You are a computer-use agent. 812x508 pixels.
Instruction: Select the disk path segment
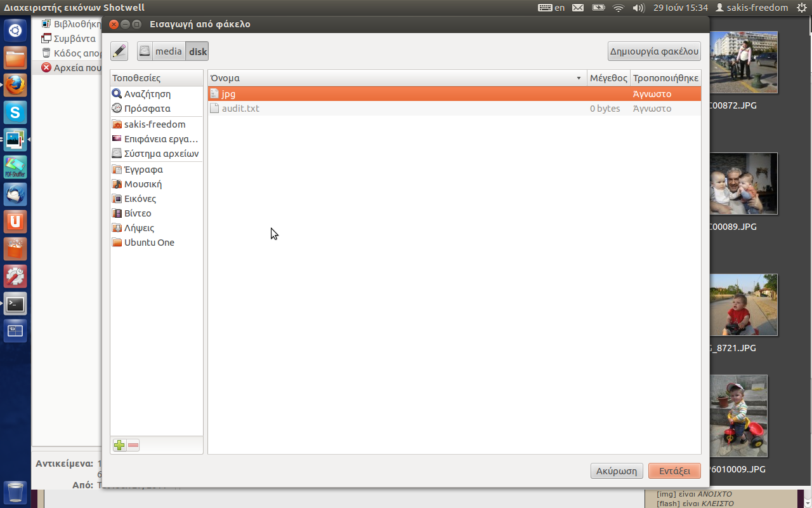click(x=198, y=51)
